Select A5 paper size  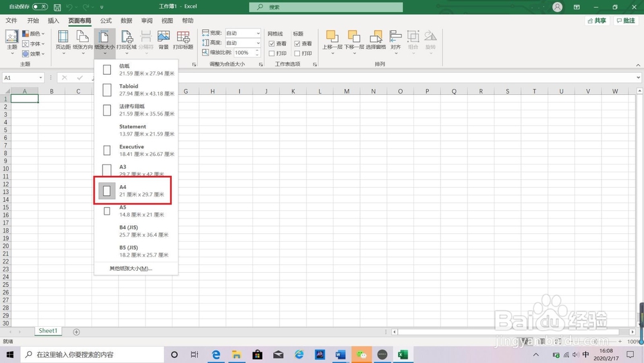136,211
